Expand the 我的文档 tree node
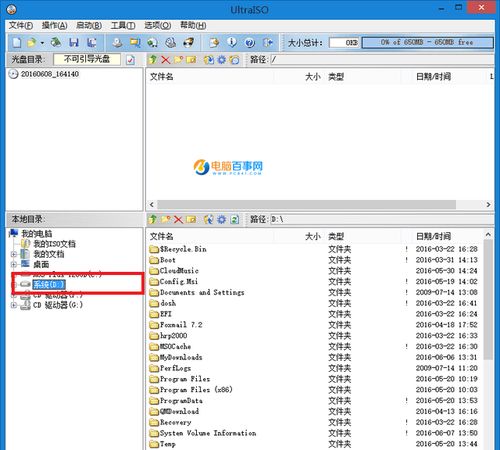The height and width of the screenshot is (450, 500). point(14,254)
